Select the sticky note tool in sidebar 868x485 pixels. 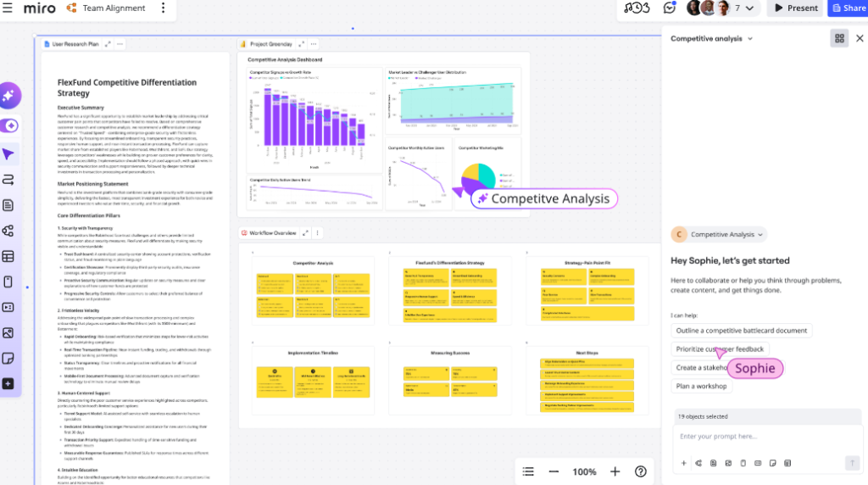(8, 359)
